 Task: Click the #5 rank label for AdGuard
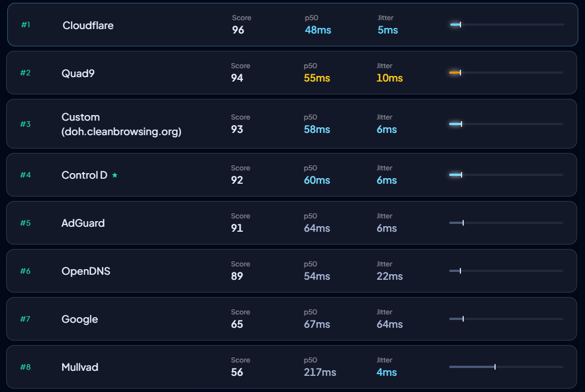(x=25, y=223)
